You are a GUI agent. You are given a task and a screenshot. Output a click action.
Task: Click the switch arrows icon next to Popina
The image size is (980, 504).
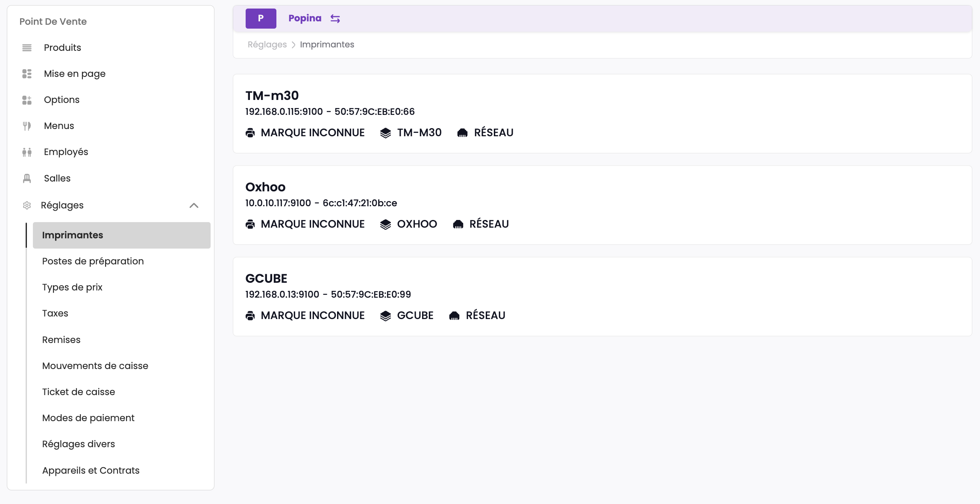coord(335,18)
